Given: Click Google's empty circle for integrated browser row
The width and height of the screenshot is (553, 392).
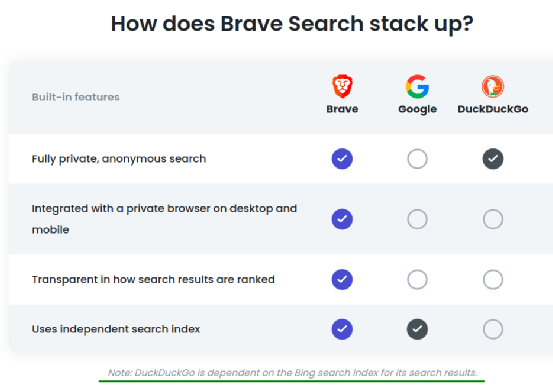Looking at the screenshot, I should [417, 219].
